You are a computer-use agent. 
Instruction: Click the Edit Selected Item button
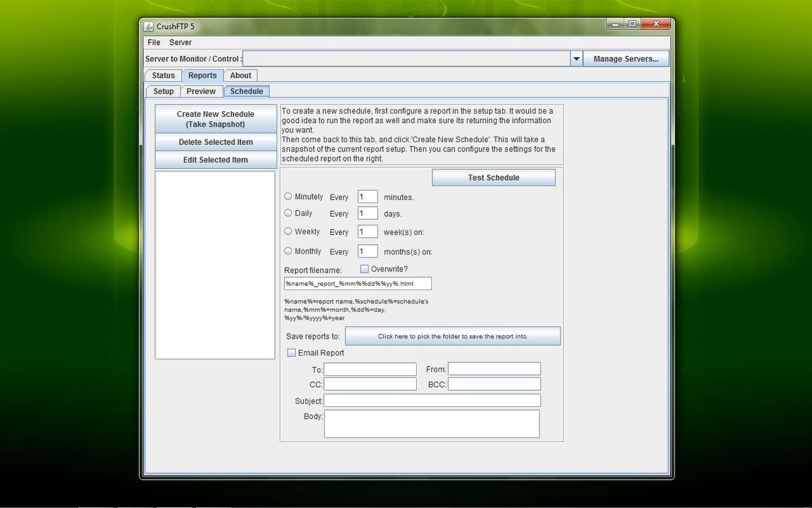[216, 160]
